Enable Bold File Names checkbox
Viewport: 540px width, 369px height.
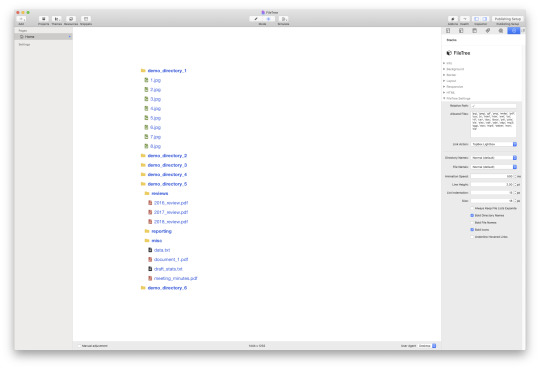pyautogui.click(x=472, y=223)
